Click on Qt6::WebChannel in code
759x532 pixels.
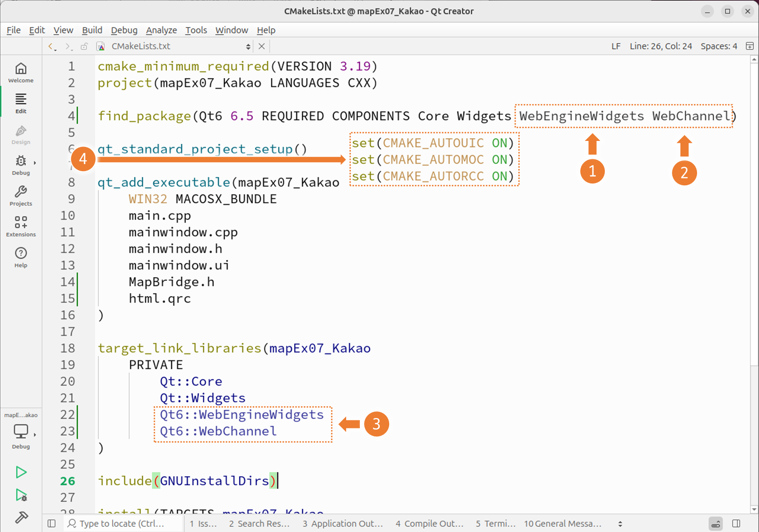[x=218, y=431]
